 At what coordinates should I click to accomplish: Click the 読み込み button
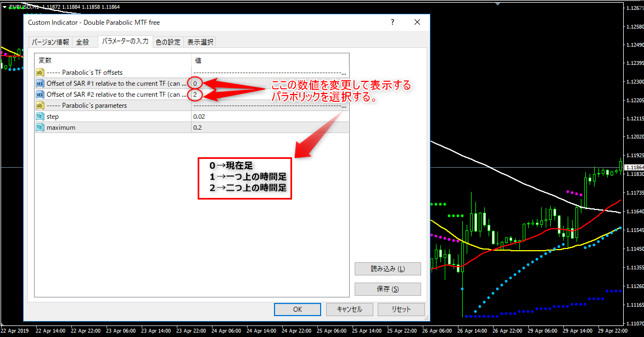point(388,268)
